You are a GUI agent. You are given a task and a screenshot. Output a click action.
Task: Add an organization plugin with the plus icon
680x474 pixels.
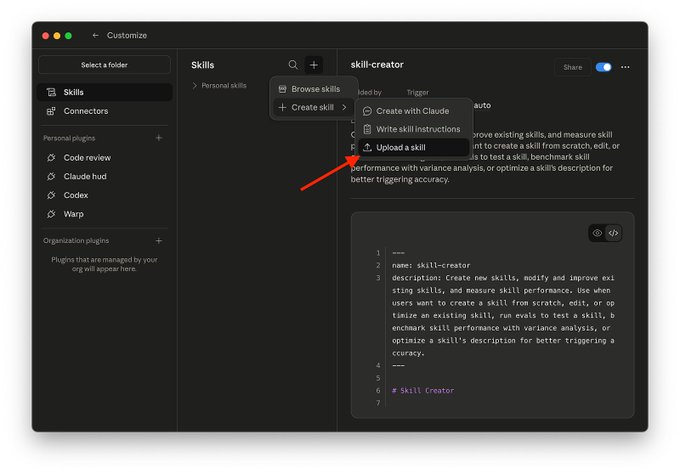tap(159, 241)
